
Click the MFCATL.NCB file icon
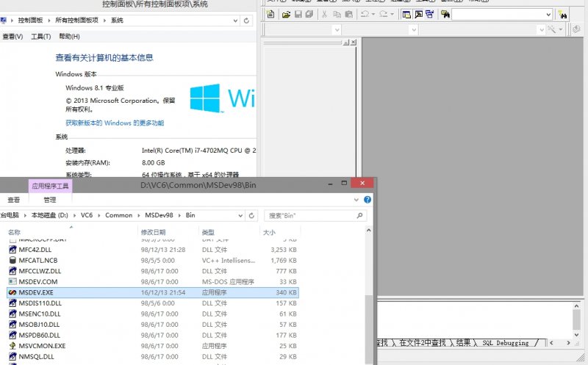(12, 260)
